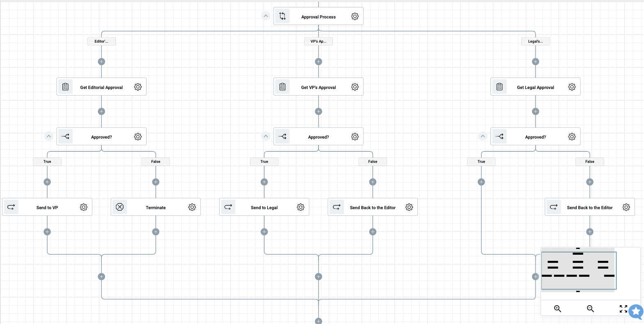Viewport: 644px width, 324px height.
Task: Add step after Legal branch Send Back to the Editor
Action: (x=590, y=232)
